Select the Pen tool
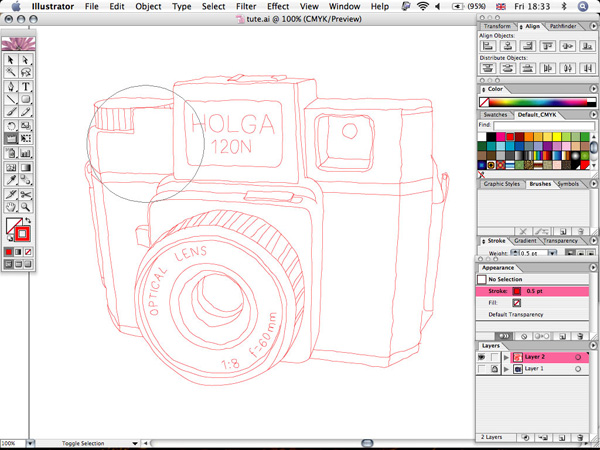 point(11,86)
